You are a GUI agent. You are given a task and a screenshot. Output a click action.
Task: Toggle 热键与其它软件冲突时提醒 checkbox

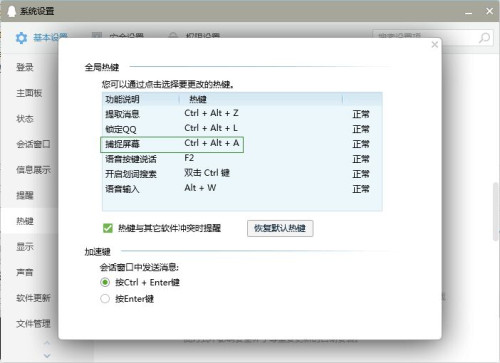(x=108, y=228)
